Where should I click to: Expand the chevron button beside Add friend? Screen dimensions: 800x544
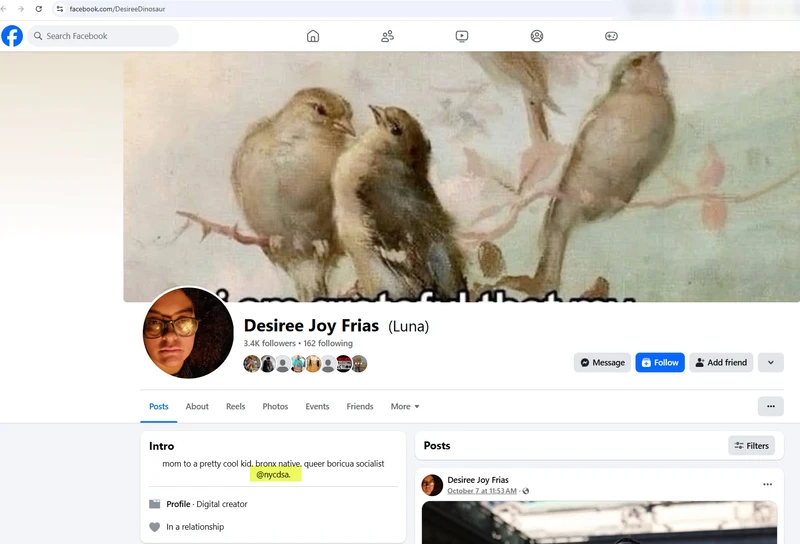(x=770, y=362)
